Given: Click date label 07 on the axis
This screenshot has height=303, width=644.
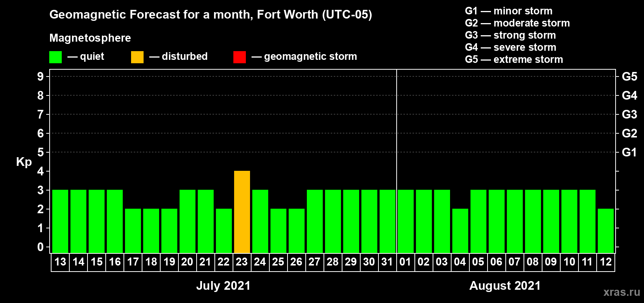Looking at the screenshot, I should (514, 262).
